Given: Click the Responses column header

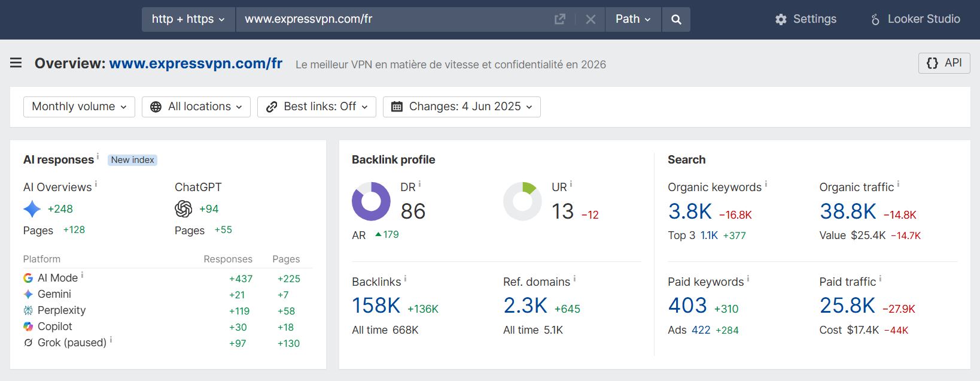Looking at the screenshot, I should (x=228, y=259).
